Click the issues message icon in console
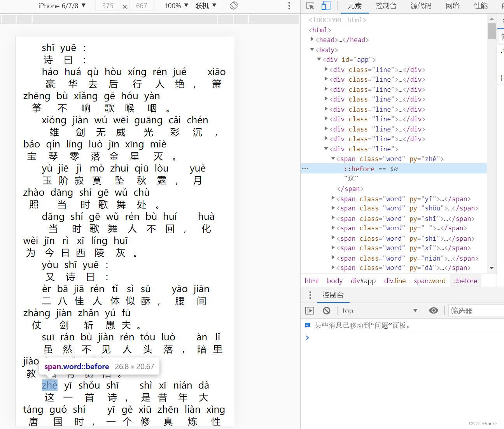The width and height of the screenshot is (504, 429). [x=307, y=325]
